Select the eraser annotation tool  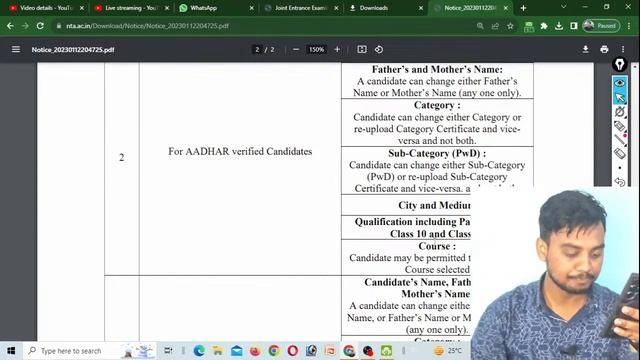620,153
